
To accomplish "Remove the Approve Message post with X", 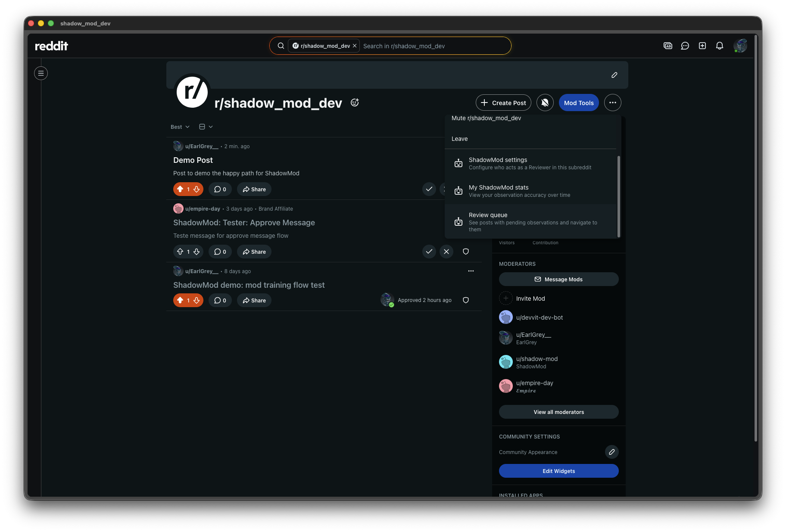I will (x=446, y=252).
